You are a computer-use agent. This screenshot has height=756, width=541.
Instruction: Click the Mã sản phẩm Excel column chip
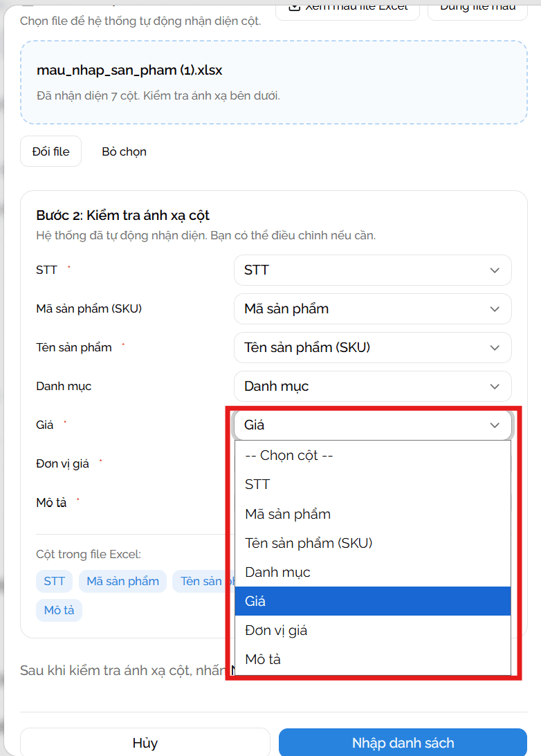coord(122,581)
